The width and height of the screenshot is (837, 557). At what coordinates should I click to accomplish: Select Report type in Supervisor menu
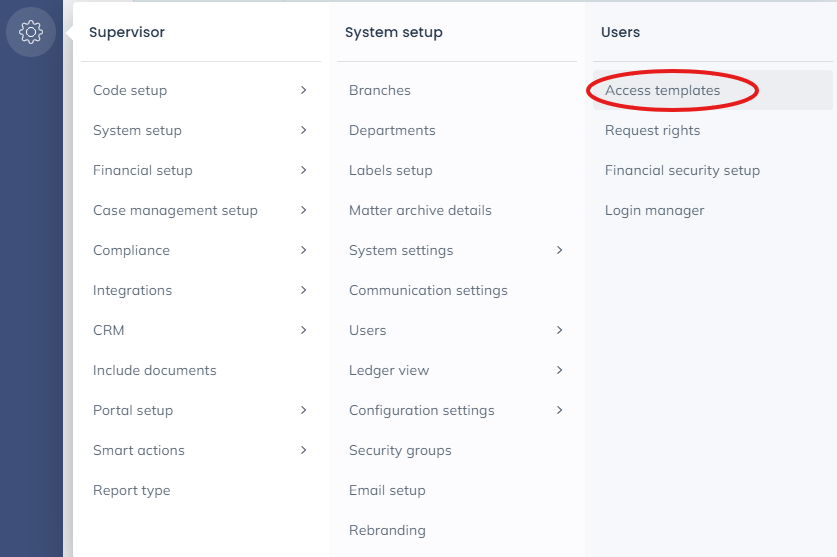click(131, 490)
